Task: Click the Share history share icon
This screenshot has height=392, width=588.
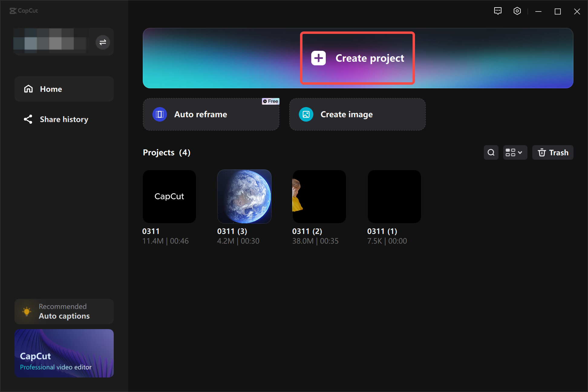Action: coord(28,119)
